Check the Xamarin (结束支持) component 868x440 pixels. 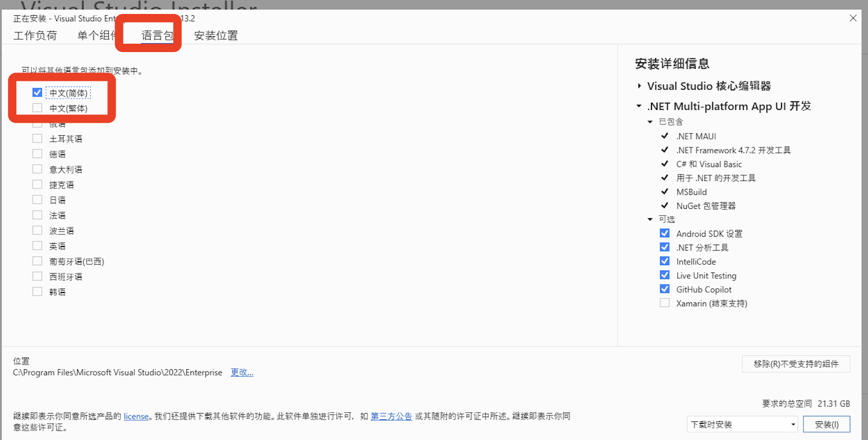tap(664, 303)
